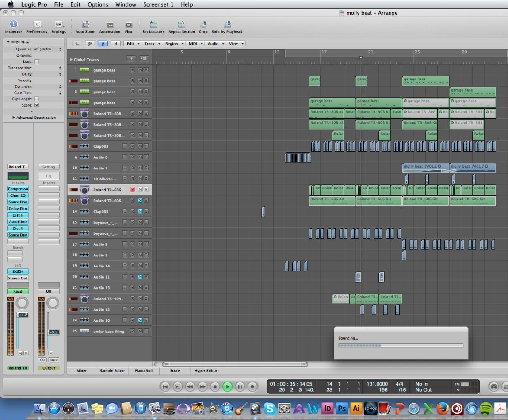Switch to the Mixer tab
Screen dimensions: 508x420
coord(82,371)
